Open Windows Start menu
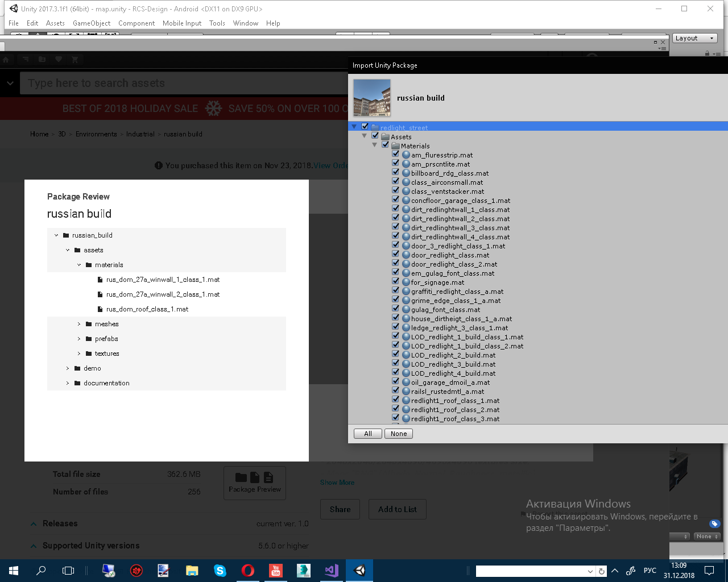 (x=14, y=571)
